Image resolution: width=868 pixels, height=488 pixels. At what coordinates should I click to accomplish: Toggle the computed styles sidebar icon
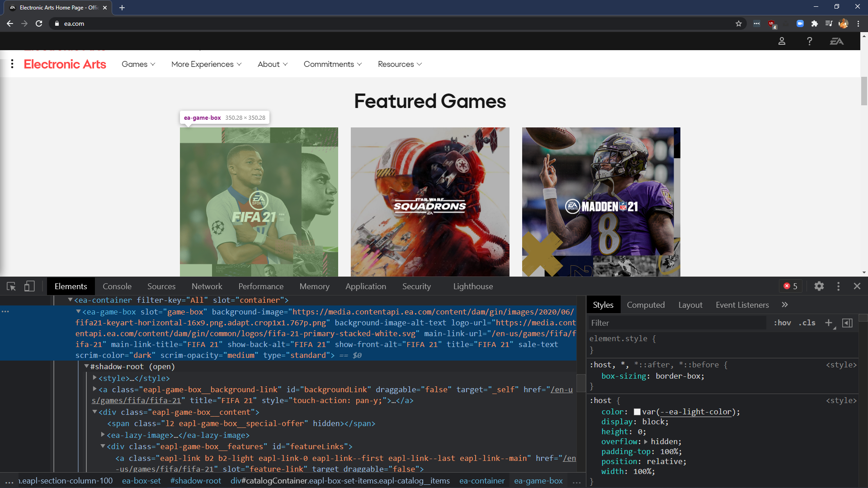coord(848,323)
